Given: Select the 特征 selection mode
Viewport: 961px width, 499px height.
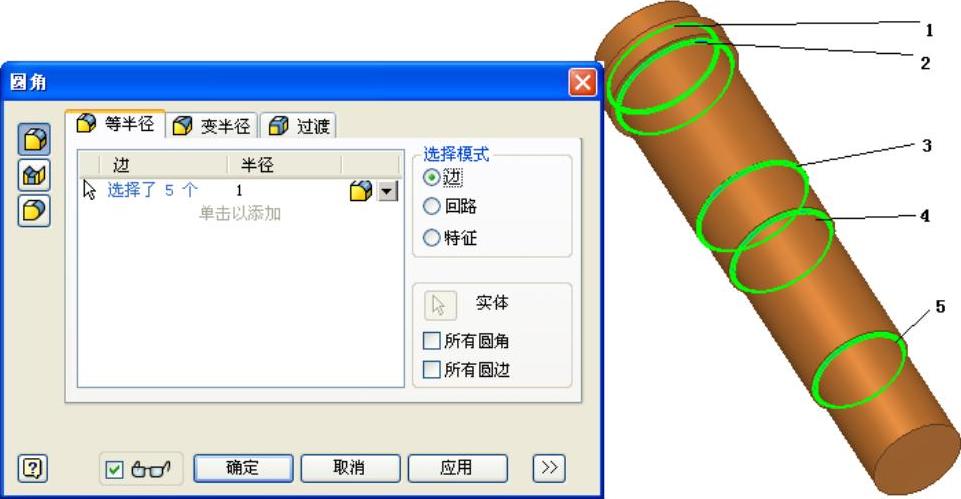Looking at the screenshot, I should pos(431,237).
